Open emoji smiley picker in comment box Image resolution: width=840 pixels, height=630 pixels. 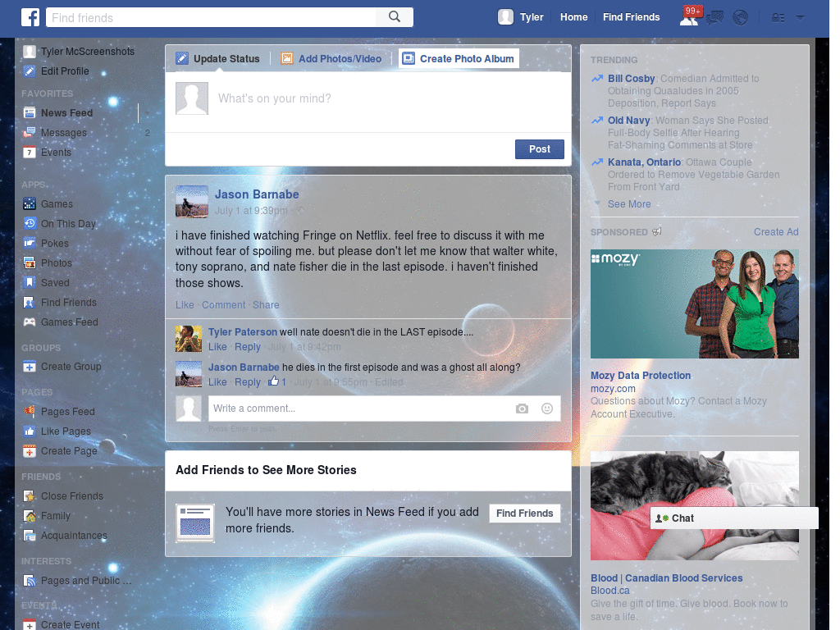click(x=547, y=409)
